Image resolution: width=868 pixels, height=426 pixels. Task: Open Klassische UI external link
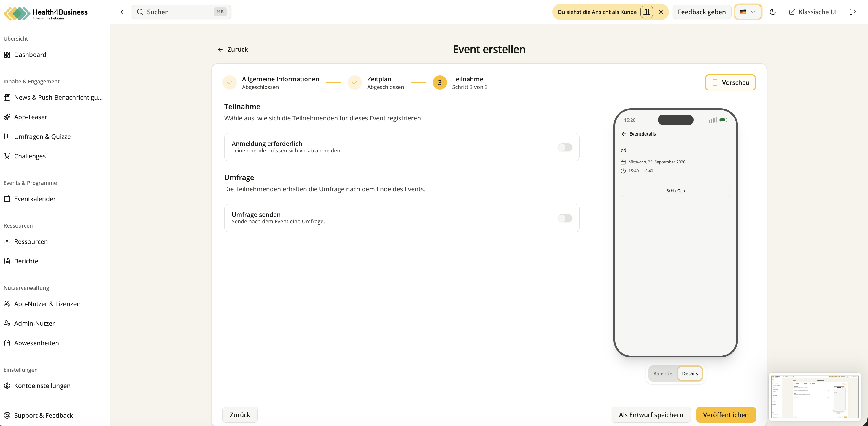pos(813,12)
